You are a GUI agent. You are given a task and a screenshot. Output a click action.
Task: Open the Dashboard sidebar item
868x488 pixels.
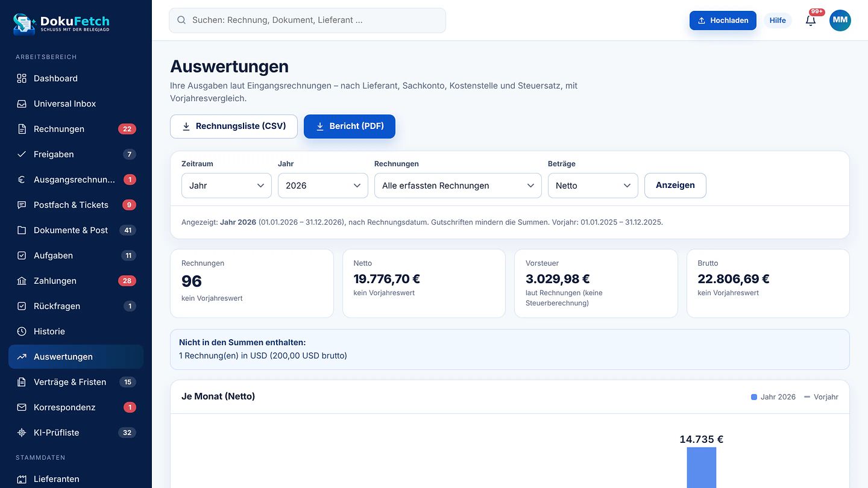(x=76, y=78)
